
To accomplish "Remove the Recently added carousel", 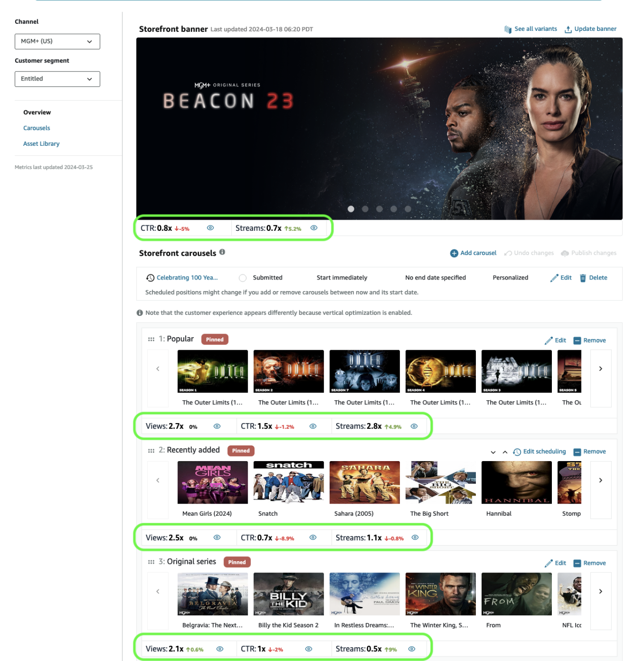I will pos(589,452).
